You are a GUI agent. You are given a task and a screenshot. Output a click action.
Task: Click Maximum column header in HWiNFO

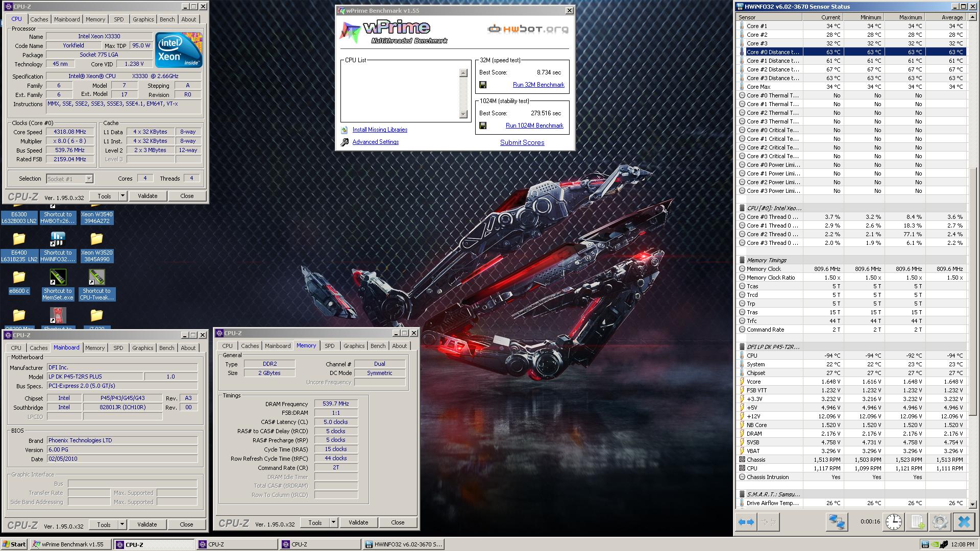[x=904, y=17]
